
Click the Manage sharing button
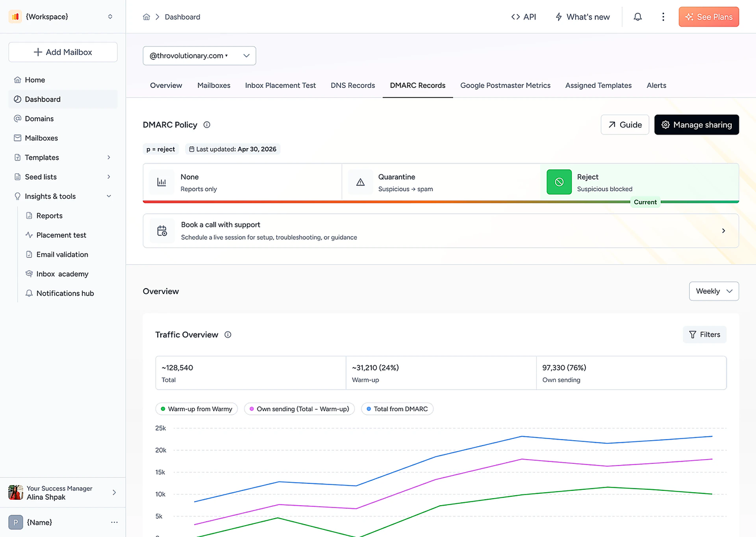tap(697, 125)
